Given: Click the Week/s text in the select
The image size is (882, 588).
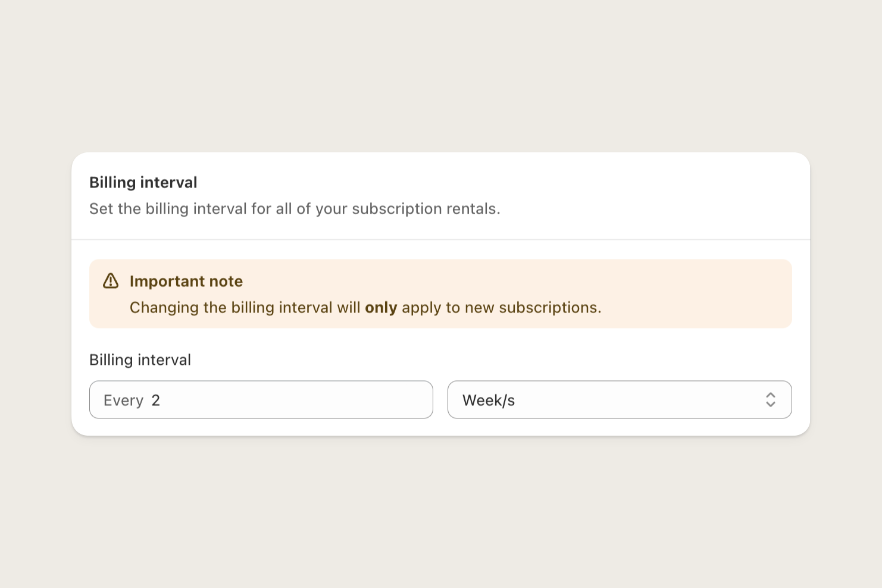Looking at the screenshot, I should tap(489, 401).
